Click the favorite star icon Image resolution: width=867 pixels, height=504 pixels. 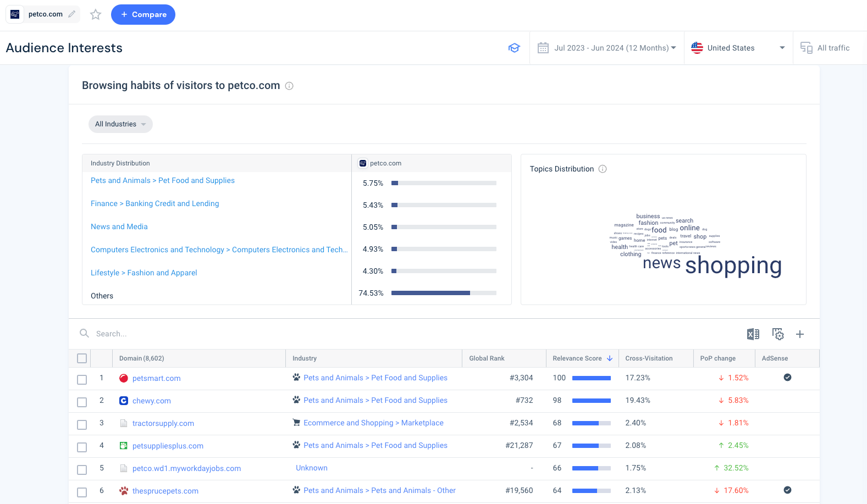coord(96,15)
